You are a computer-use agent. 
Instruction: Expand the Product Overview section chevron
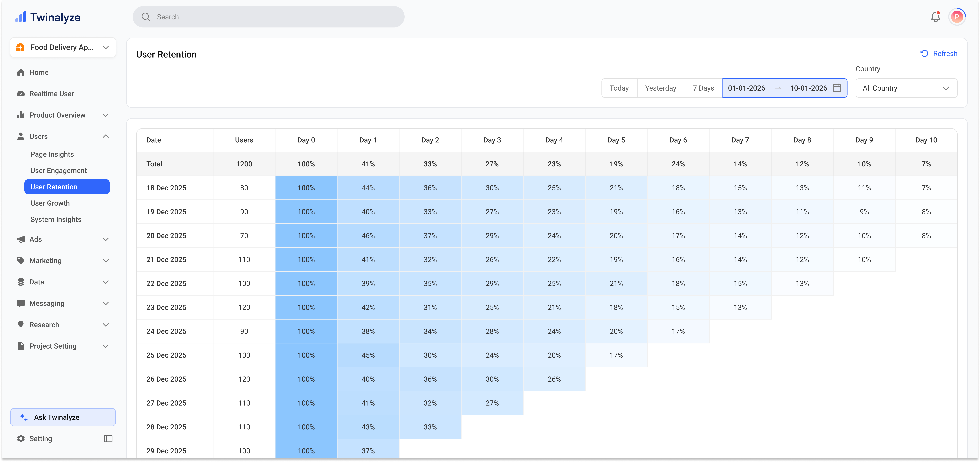(106, 115)
